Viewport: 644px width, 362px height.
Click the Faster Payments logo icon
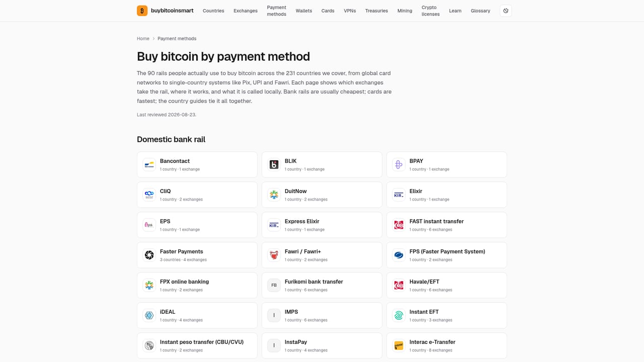click(149, 255)
